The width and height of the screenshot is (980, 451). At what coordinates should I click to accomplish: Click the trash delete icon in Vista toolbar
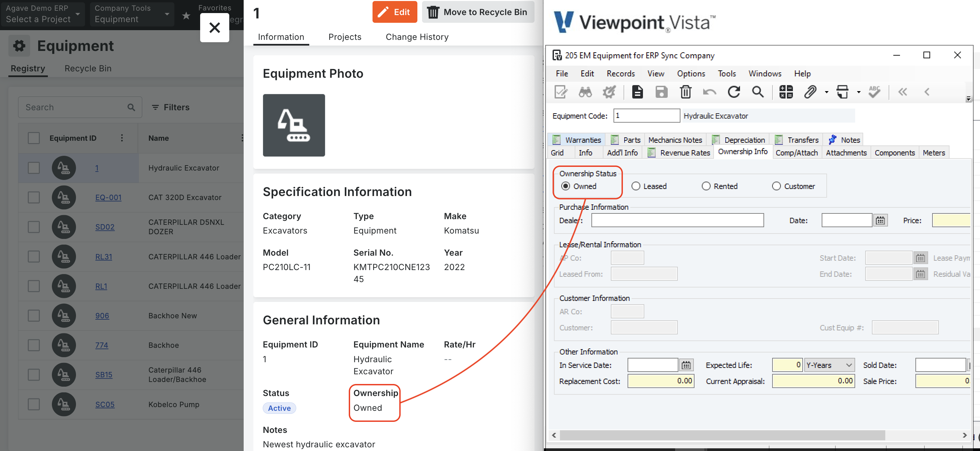point(685,92)
